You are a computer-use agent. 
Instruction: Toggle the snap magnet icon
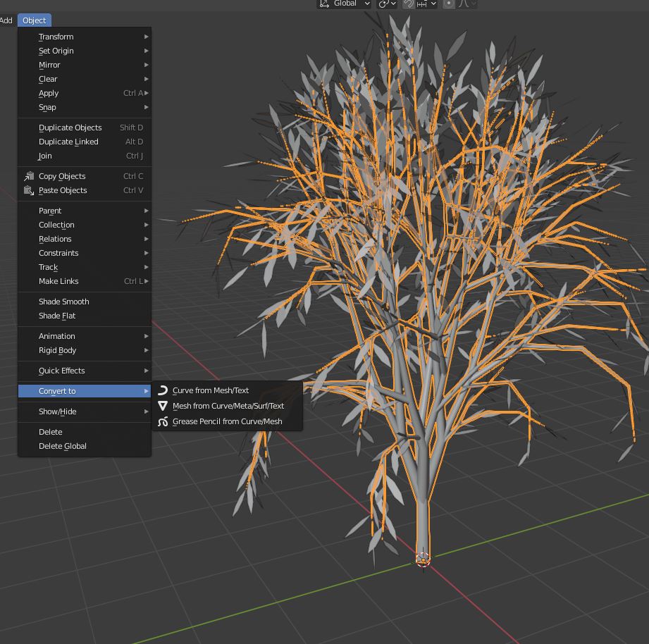(x=409, y=4)
